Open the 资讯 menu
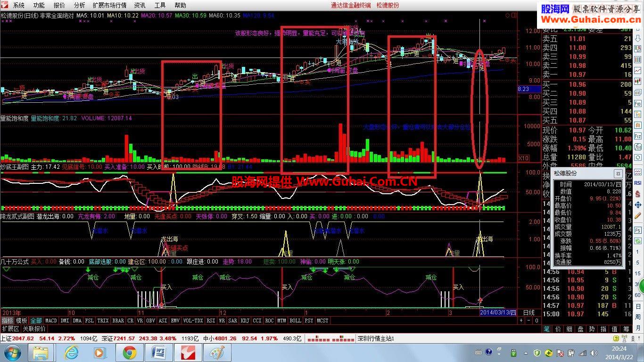 (140, 5)
